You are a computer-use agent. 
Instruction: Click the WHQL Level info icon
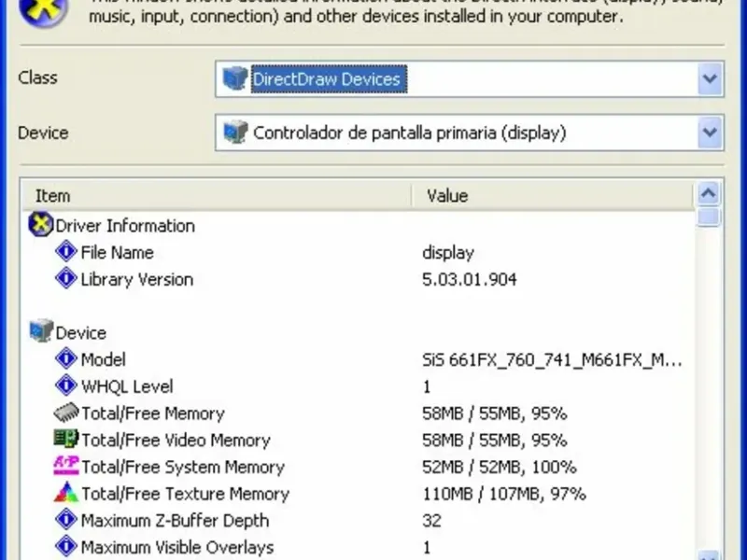tap(66, 386)
